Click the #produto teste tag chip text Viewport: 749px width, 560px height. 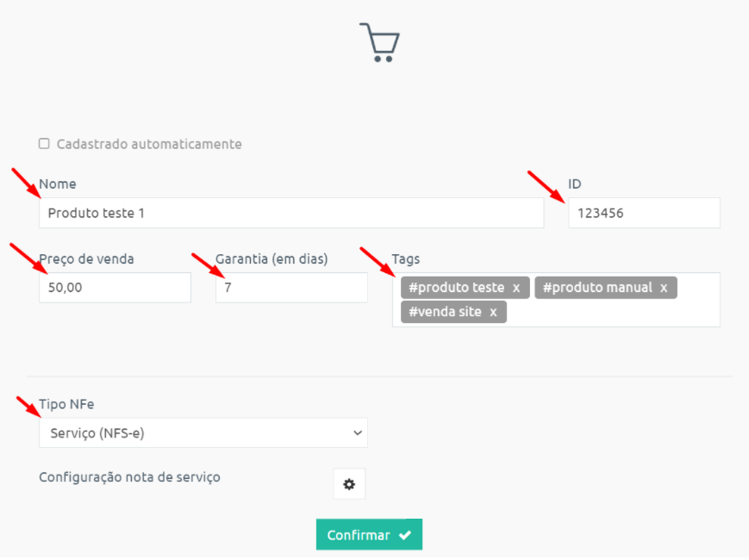click(x=456, y=288)
